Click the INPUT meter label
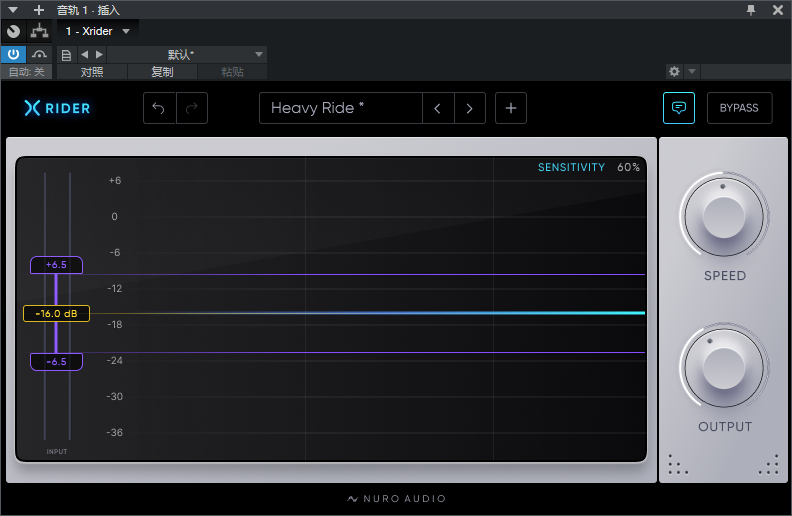 [x=57, y=452]
